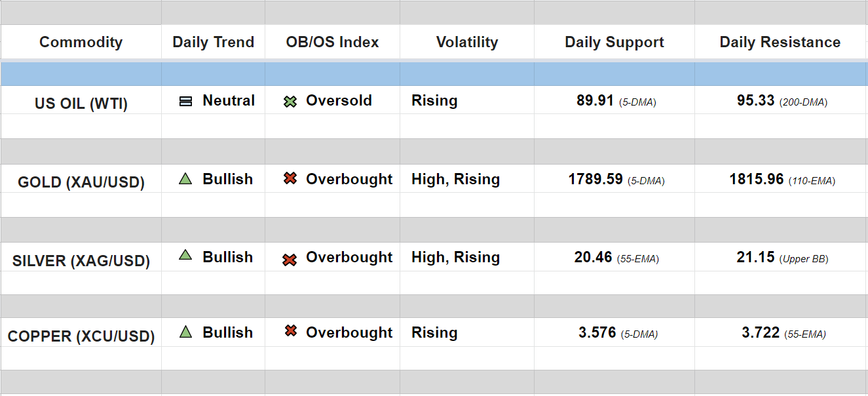The height and width of the screenshot is (396, 868).
Task: Select the Commodity column header
Action: tap(81, 43)
